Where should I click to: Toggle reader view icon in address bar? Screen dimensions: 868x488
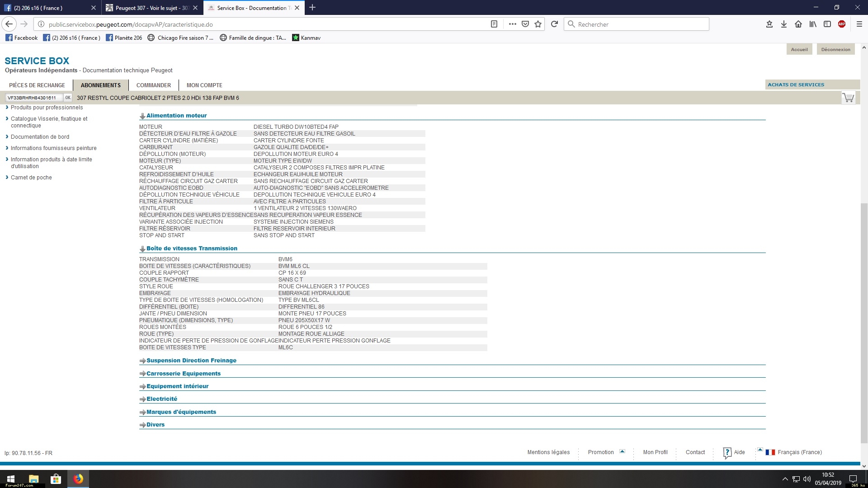pyautogui.click(x=494, y=24)
